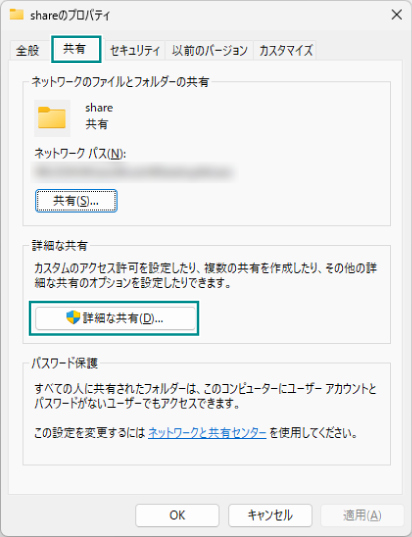Click the 適用(A) button
412x537 pixels.
(x=362, y=515)
